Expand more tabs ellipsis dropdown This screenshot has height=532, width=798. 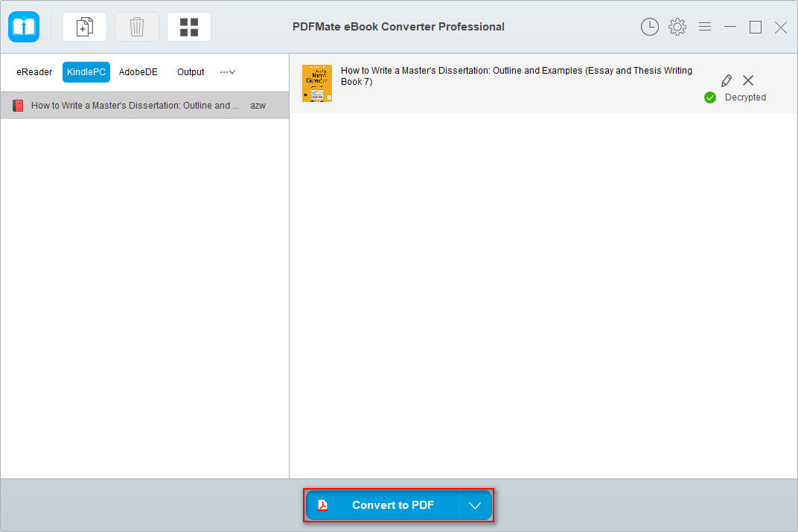[228, 72]
